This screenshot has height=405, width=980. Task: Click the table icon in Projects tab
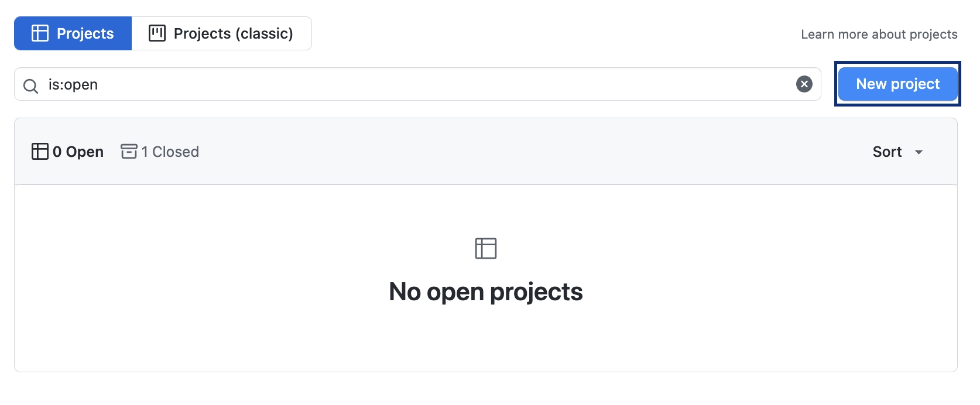[x=40, y=33]
